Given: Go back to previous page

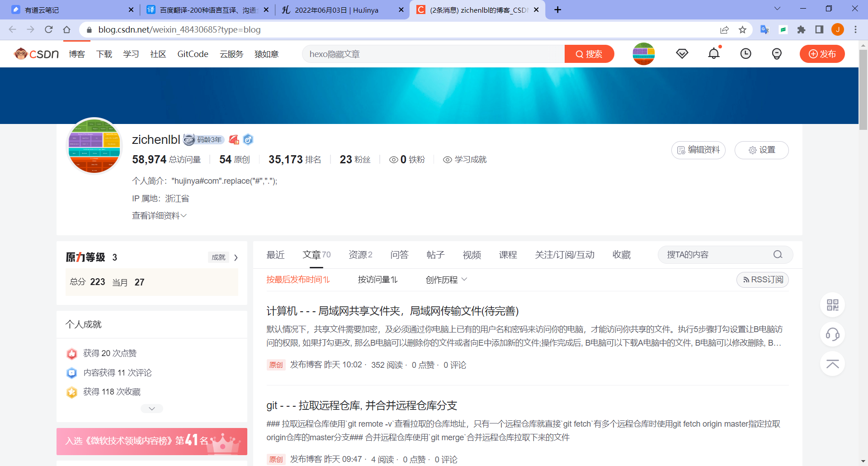Looking at the screenshot, I should click(13, 29).
